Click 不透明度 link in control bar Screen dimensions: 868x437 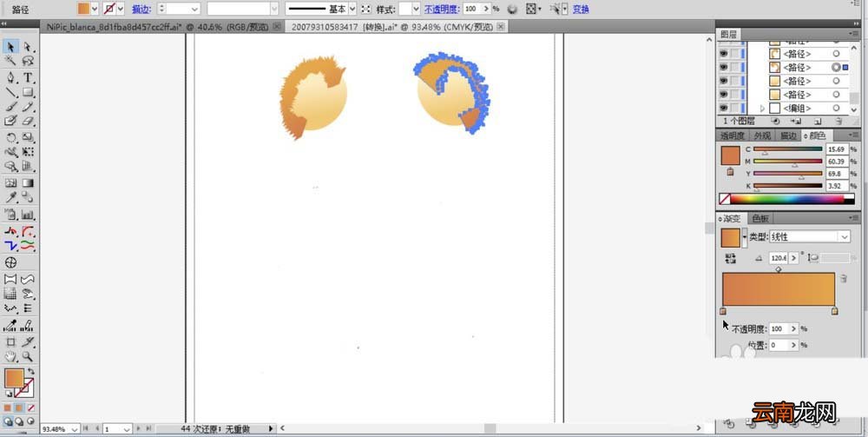[443, 10]
